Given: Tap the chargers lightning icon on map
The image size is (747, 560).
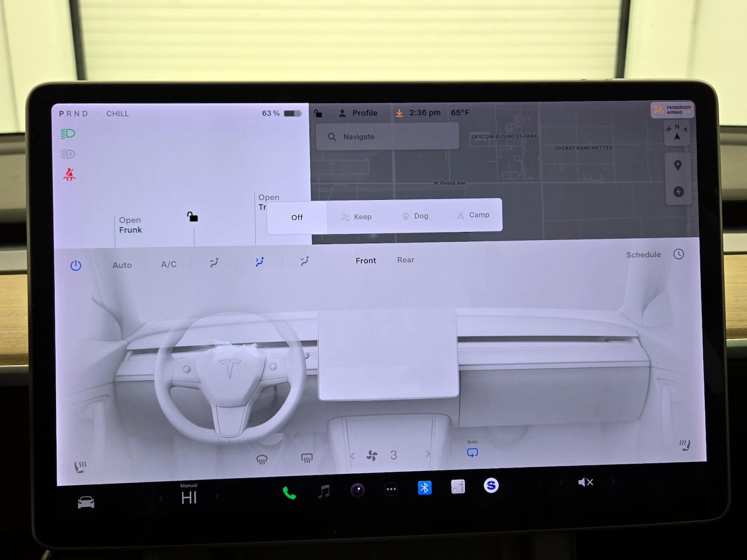Looking at the screenshot, I should point(678,192).
